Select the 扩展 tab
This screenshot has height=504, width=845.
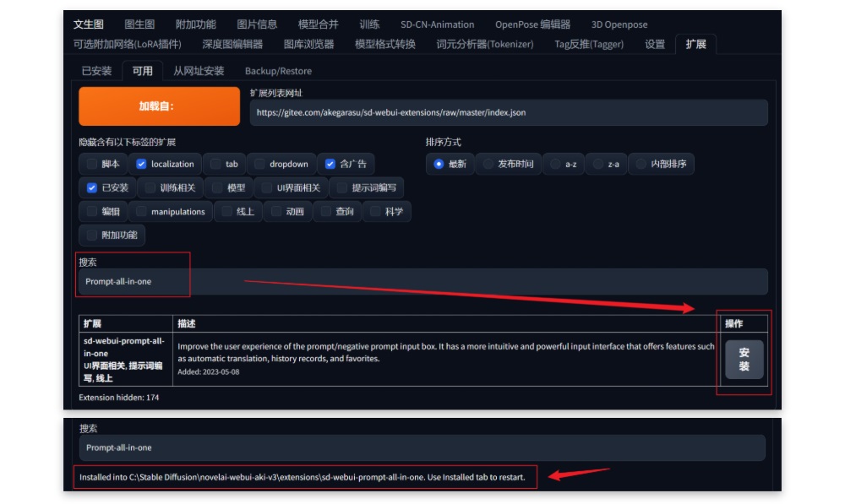click(x=695, y=44)
